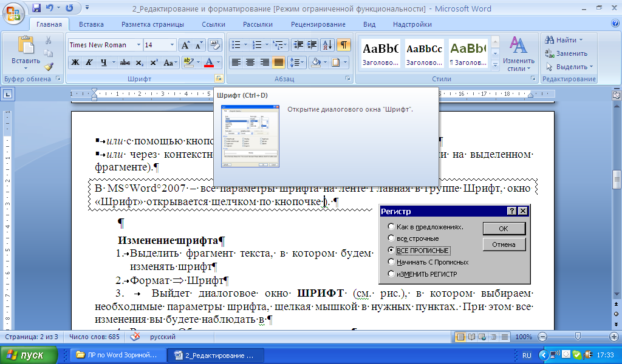Open Рассылки ribbon tab
This screenshot has width=622, height=364.
point(258,24)
